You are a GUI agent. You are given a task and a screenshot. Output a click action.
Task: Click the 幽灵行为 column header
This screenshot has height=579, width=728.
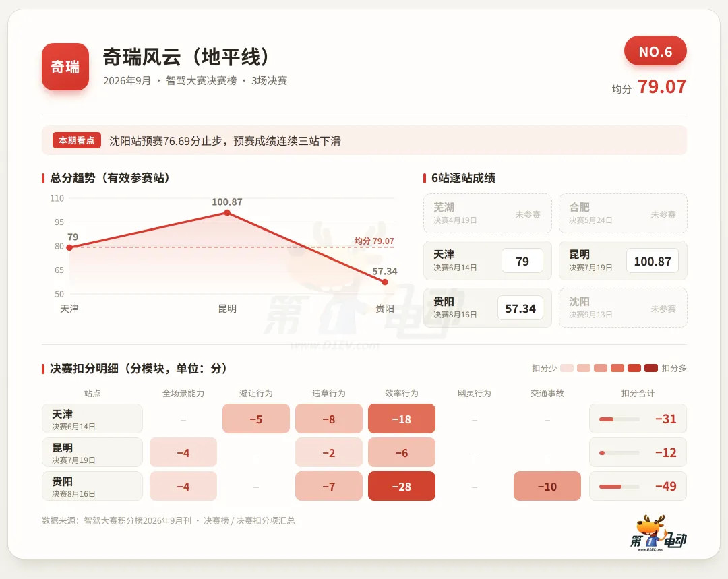click(x=475, y=393)
